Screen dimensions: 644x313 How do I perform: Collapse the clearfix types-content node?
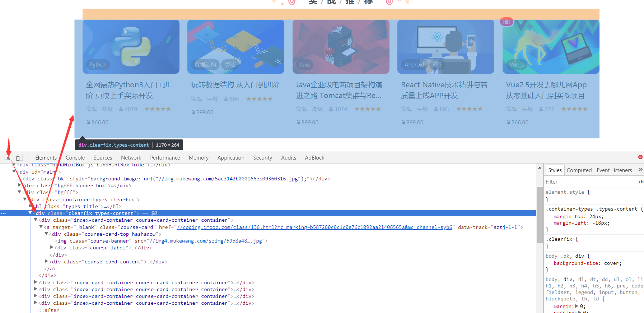[x=30, y=213]
